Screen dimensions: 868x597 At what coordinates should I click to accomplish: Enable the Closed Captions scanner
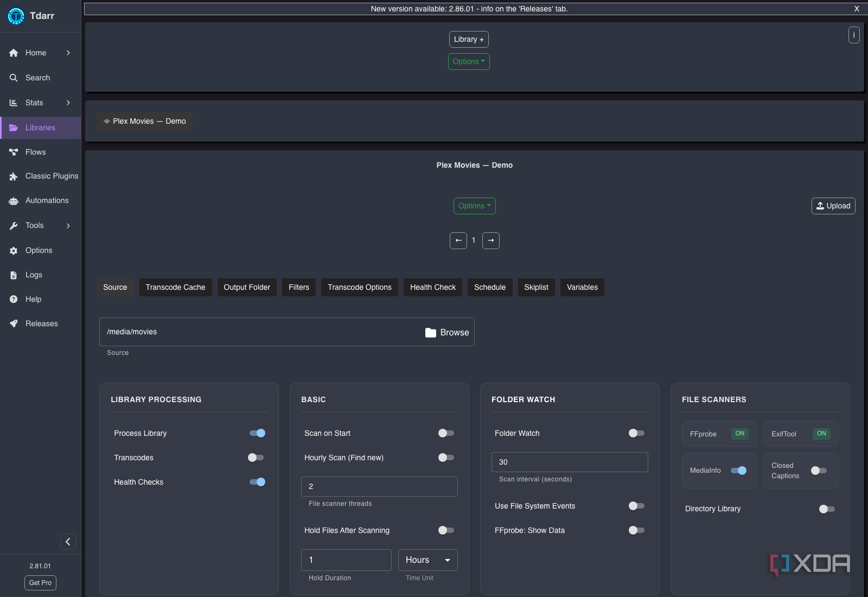tap(819, 471)
